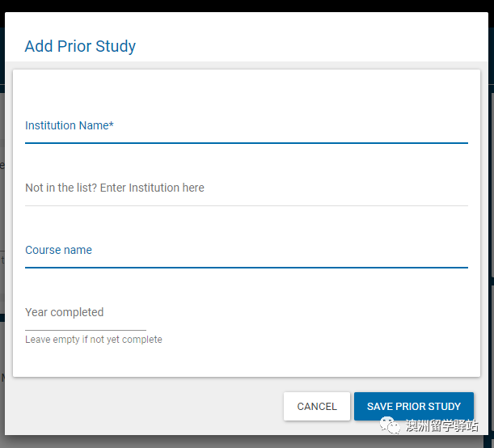494x448 pixels.
Task: Click the 'Leave empty if not yet complete' hint
Action: tap(94, 340)
